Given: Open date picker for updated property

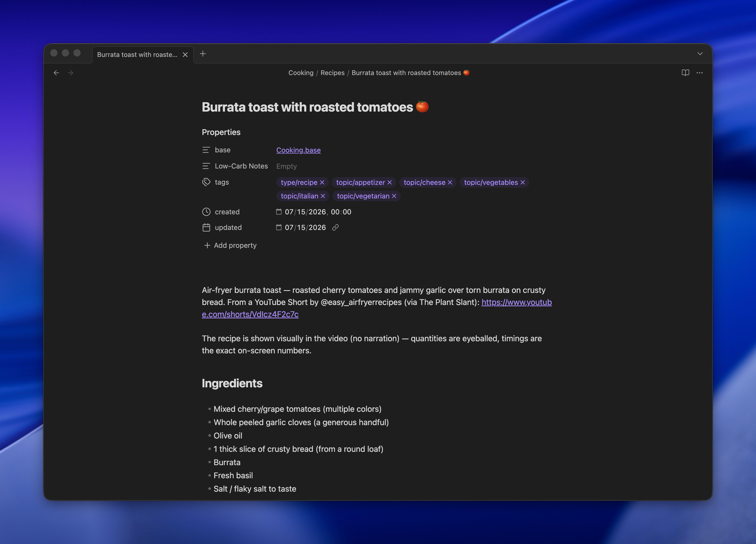Looking at the screenshot, I should pyautogui.click(x=279, y=227).
